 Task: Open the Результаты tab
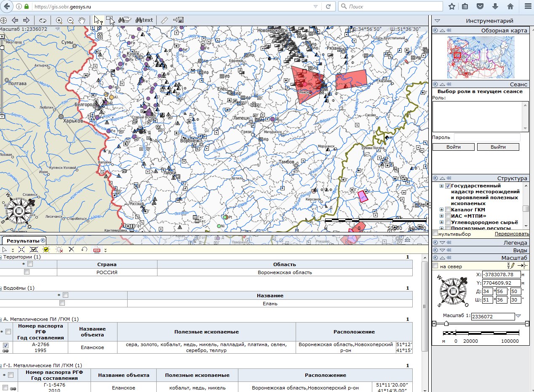pos(23,240)
